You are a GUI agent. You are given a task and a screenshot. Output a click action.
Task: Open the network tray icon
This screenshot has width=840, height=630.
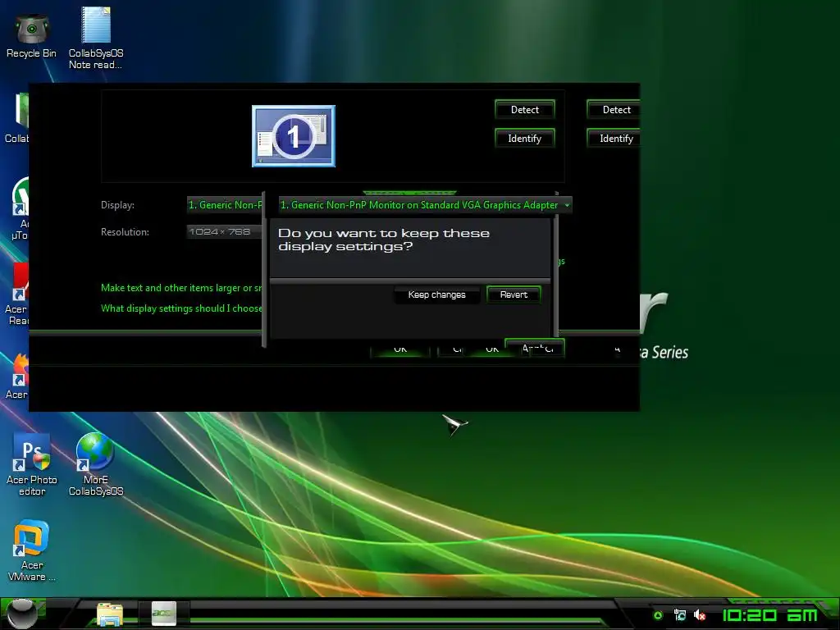pyautogui.click(x=680, y=615)
